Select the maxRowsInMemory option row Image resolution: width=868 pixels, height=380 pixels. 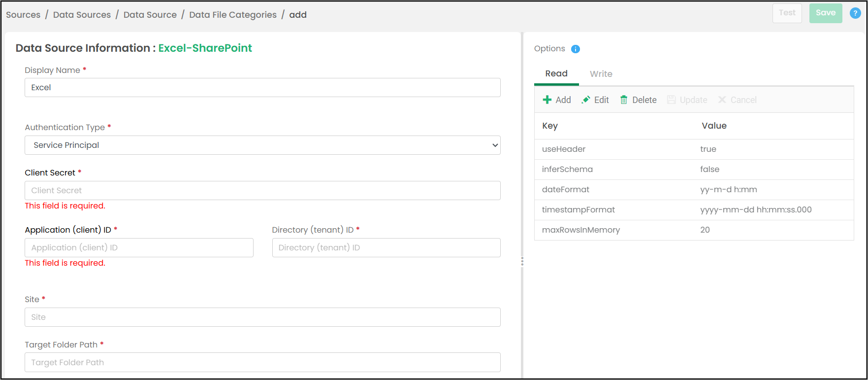click(x=694, y=230)
